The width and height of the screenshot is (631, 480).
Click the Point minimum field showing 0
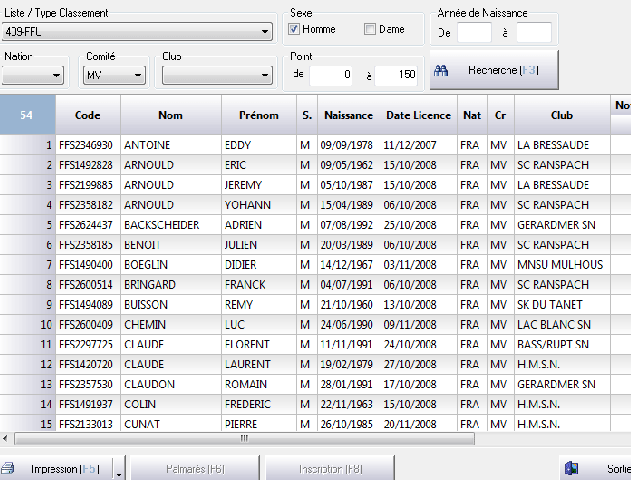coord(332,75)
